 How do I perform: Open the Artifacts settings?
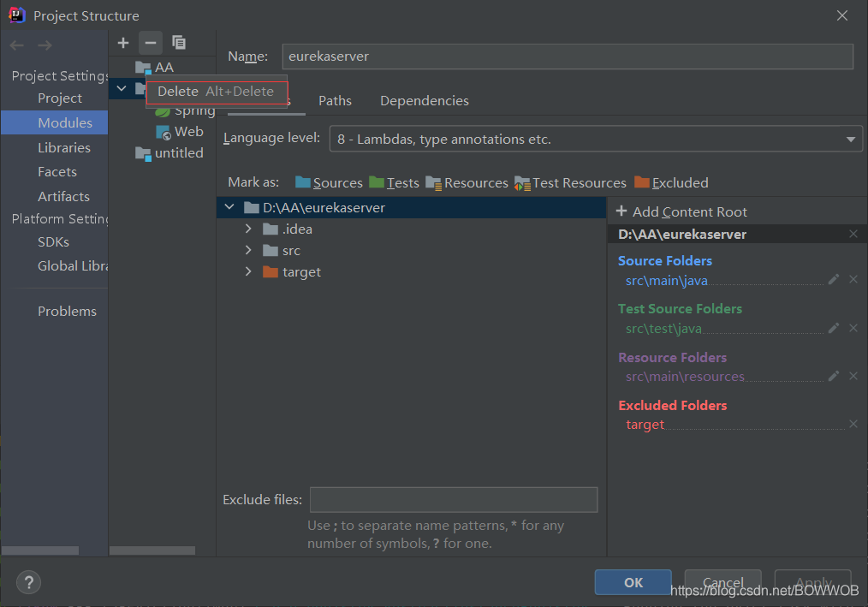63,196
